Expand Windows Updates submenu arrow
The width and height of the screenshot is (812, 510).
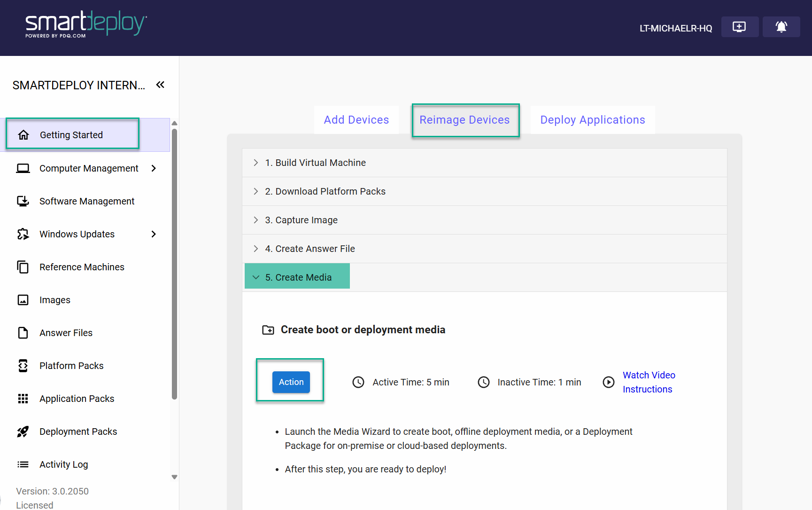(x=154, y=234)
